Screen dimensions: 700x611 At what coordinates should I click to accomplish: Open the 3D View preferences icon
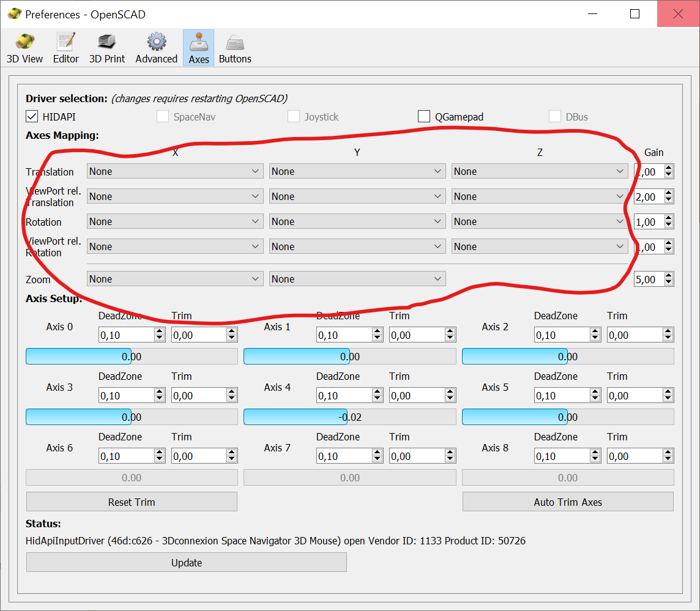pyautogui.click(x=24, y=42)
